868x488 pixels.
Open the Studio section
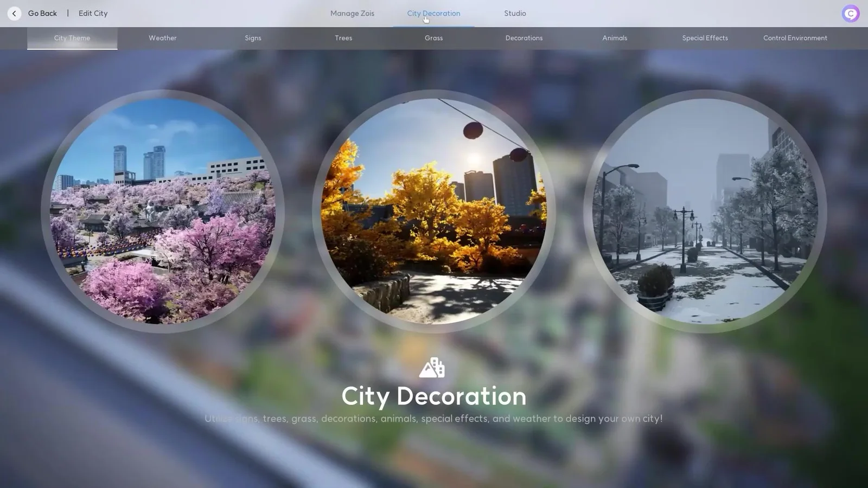coord(514,13)
